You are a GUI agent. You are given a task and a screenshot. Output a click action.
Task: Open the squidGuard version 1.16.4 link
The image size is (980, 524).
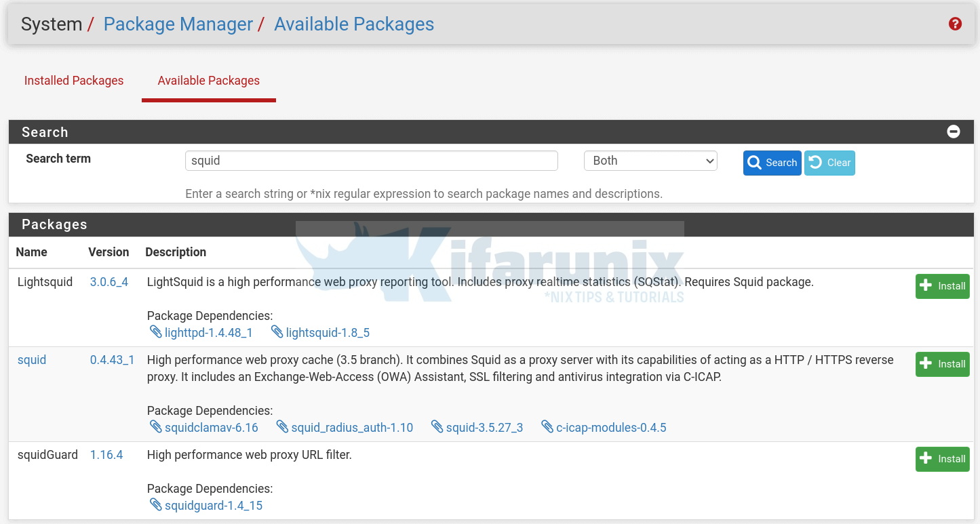(x=106, y=455)
